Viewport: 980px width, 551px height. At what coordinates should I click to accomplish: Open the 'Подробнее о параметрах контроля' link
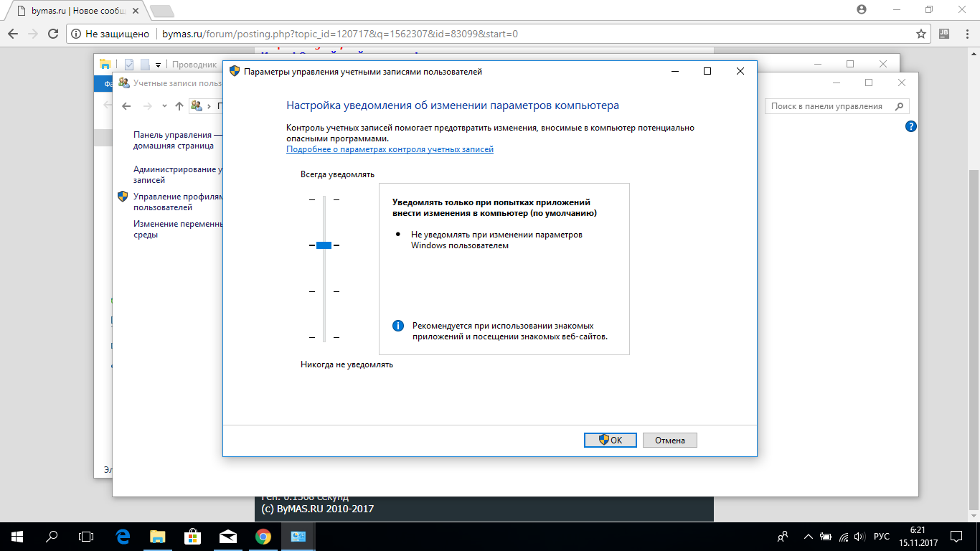click(390, 149)
